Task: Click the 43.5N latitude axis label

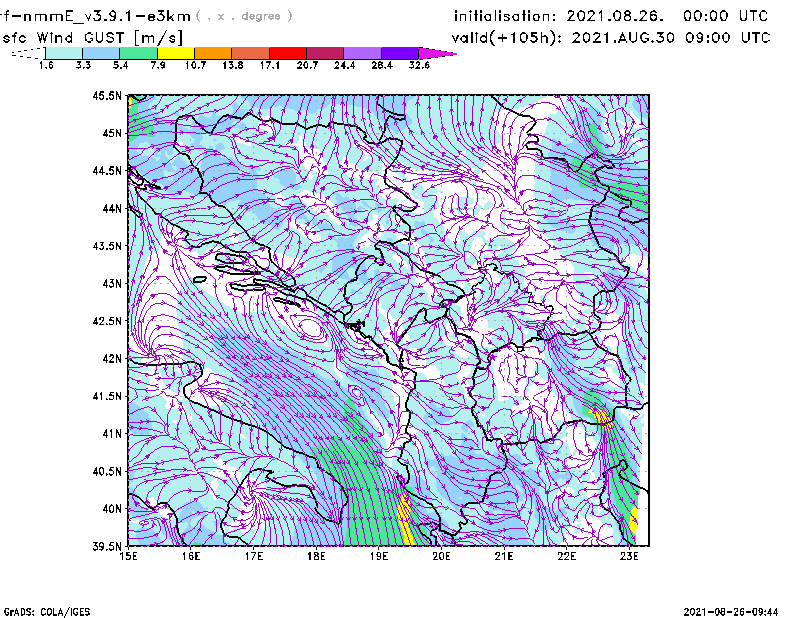Action: pyautogui.click(x=107, y=246)
